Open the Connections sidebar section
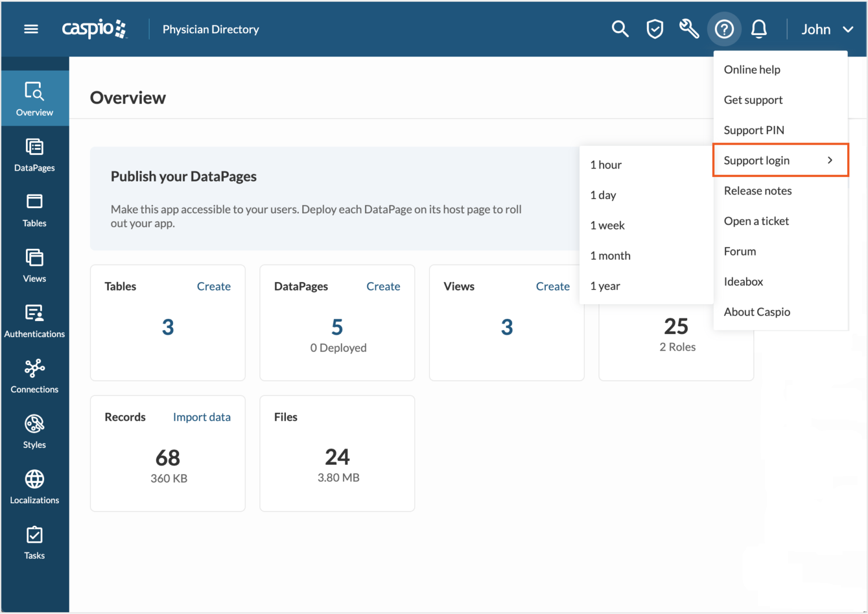Screen dimensions: 868x614 [34, 377]
